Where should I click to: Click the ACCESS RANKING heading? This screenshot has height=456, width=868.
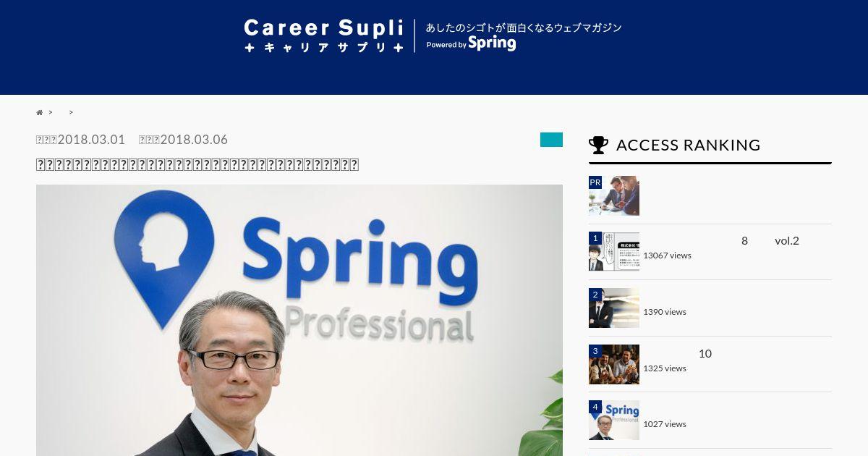pos(688,145)
